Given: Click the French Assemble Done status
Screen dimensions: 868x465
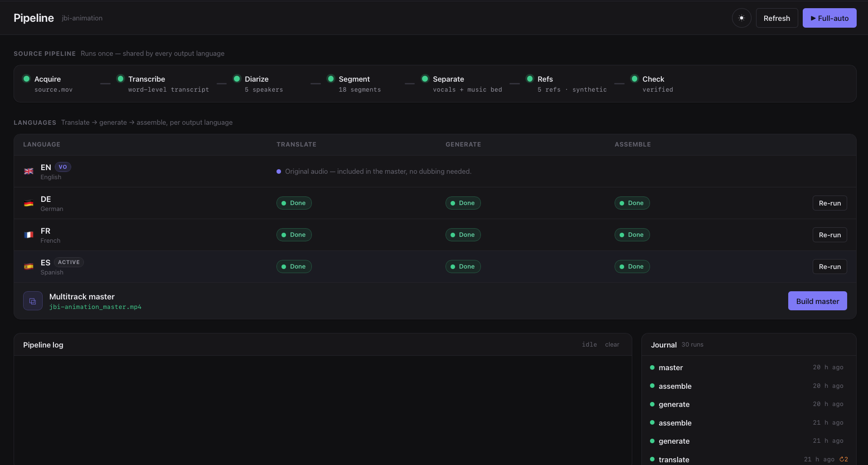Looking at the screenshot, I should 632,235.
